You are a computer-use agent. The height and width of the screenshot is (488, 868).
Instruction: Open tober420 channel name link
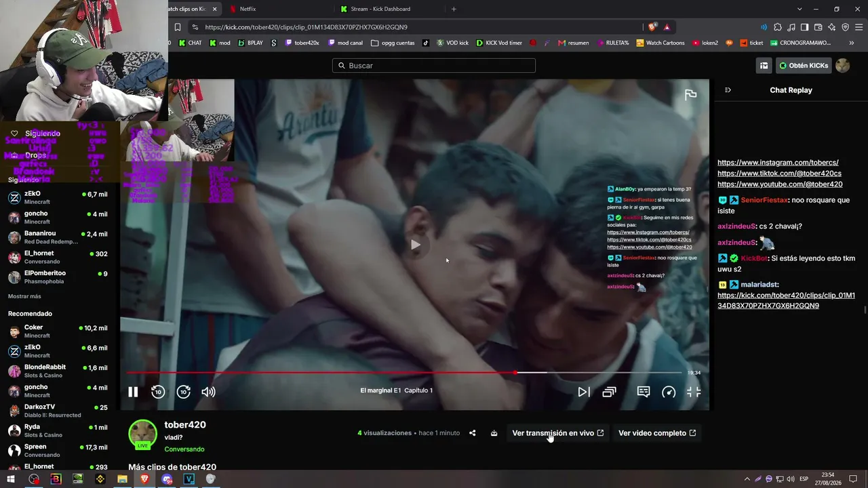[185, 425]
